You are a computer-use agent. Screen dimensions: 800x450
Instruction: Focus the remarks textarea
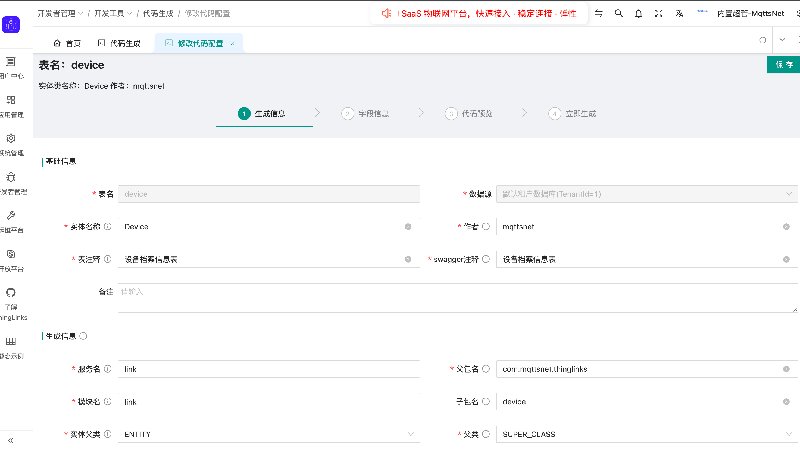pos(458,297)
